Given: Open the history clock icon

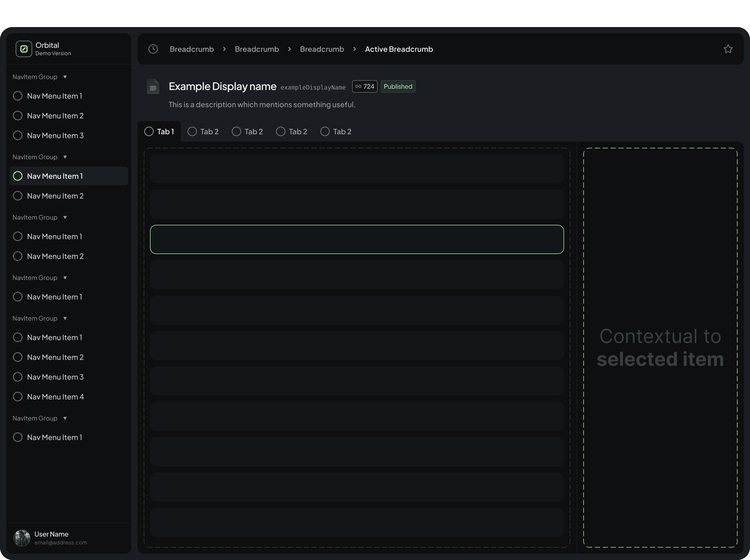Looking at the screenshot, I should pyautogui.click(x=153, y=49).
